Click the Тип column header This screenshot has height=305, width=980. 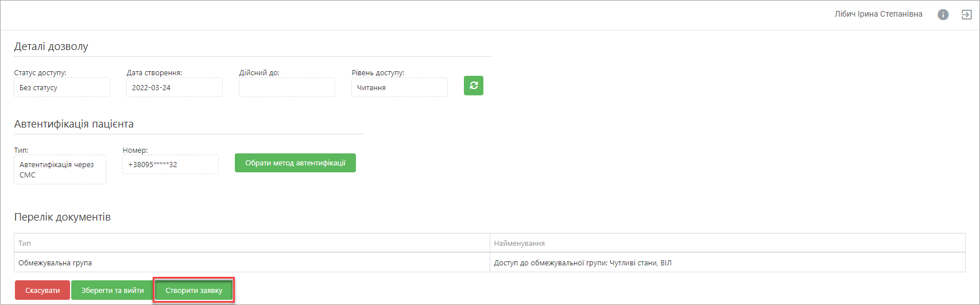pos(252,243)
